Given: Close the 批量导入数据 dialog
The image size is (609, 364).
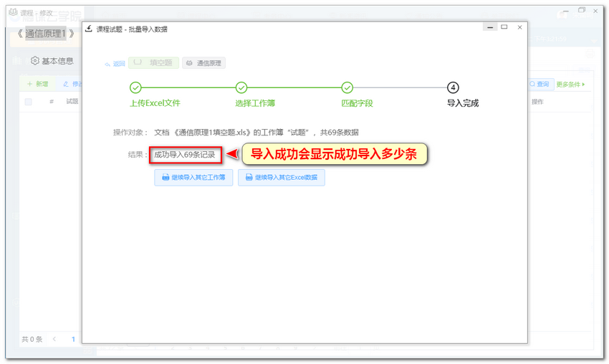Looking at the screenshot, I should (519, 27).
